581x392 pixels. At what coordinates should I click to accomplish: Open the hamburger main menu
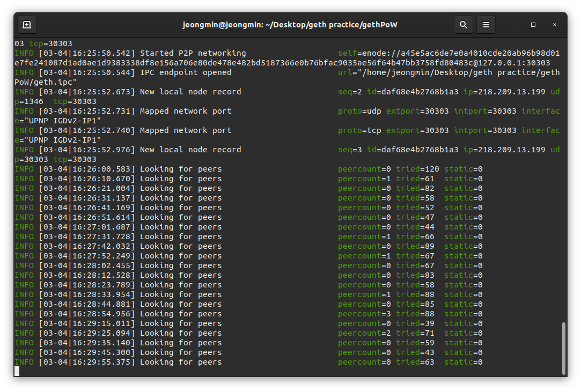[486, 25]
